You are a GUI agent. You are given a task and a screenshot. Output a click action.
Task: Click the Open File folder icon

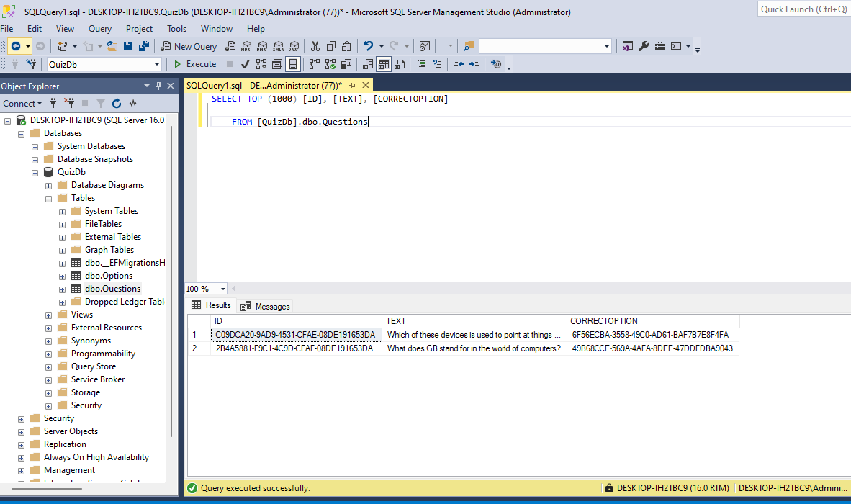pos(112,46)
